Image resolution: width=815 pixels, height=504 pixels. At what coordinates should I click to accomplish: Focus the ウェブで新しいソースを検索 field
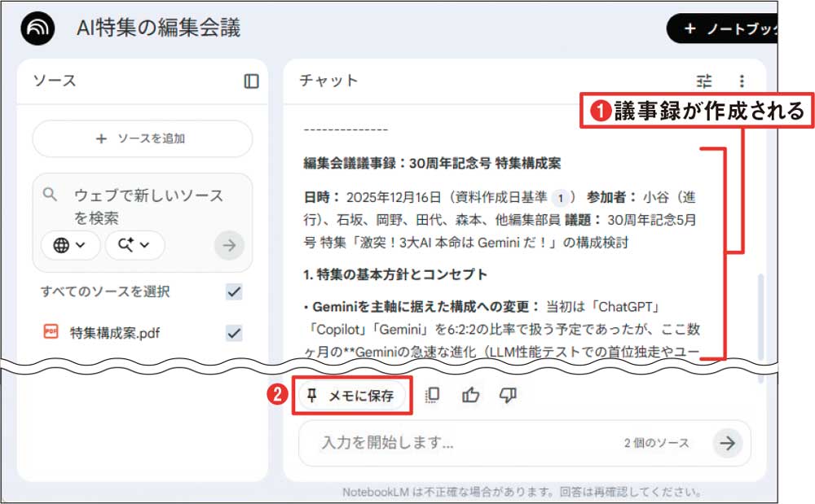(x=148, y=207)
